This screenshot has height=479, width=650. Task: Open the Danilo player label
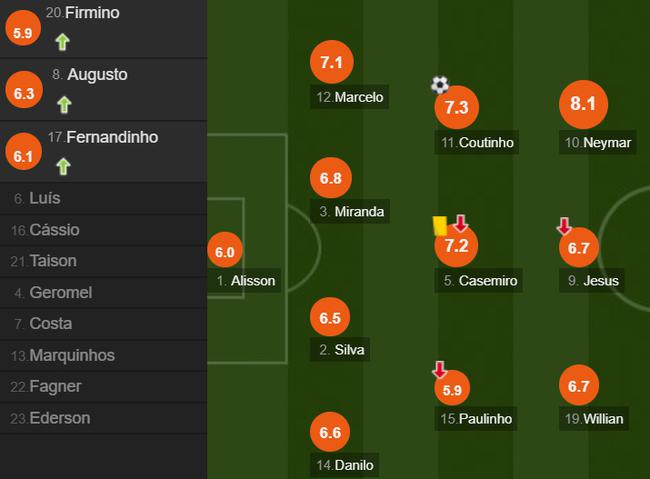346,465
